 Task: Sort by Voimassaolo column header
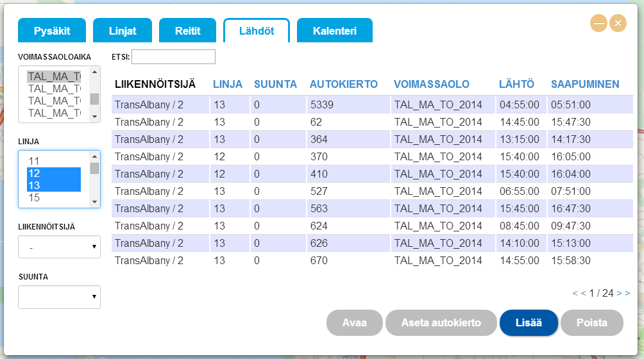tap(431, 84)
